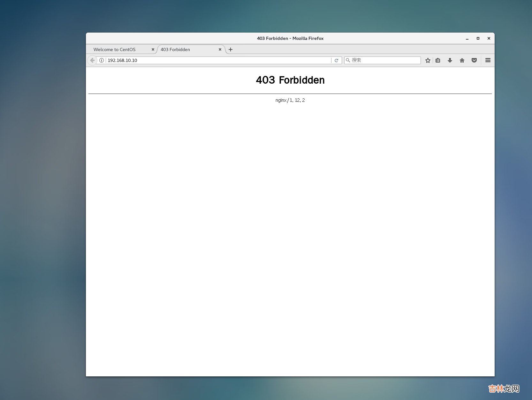Image resolution: width=532 pixels, height=400 pixels.
Task: Close the Mozilla Firefox window
Action: [489, 38]
